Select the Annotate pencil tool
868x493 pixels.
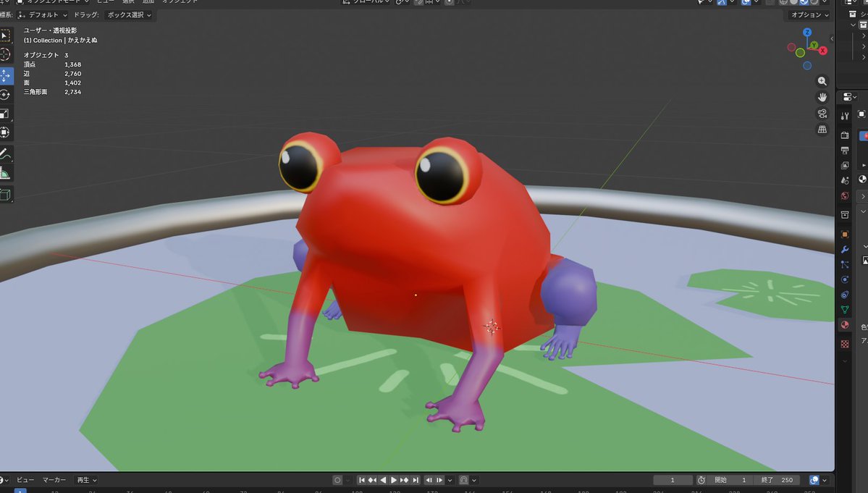point(5,153)
